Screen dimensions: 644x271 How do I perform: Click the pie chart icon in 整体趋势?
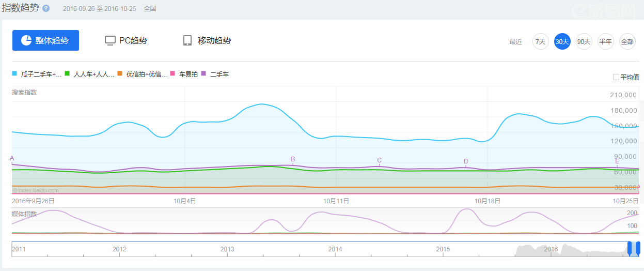coord(26,40)
